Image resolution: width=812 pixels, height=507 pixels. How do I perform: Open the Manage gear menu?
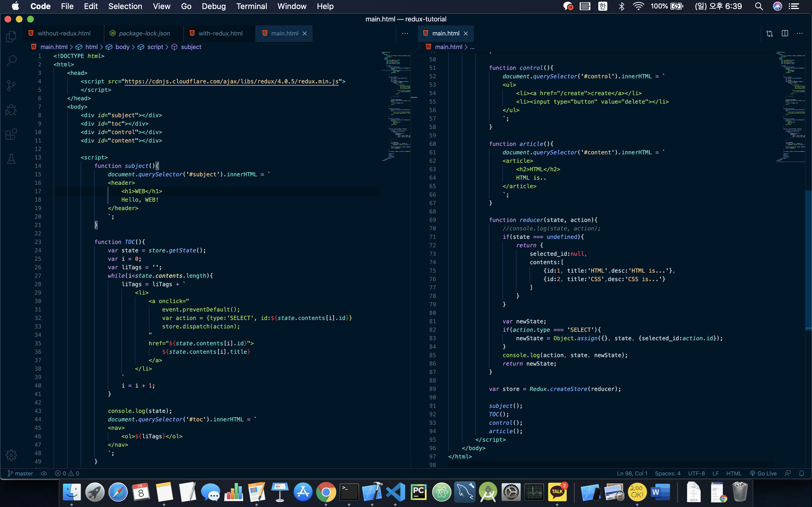click(x=11, y=455)
